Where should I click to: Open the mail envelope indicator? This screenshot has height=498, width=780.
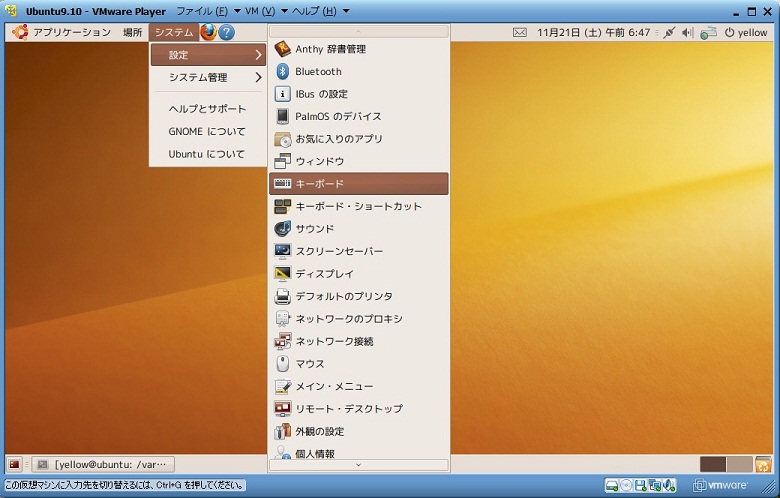(x=519, y=32)
